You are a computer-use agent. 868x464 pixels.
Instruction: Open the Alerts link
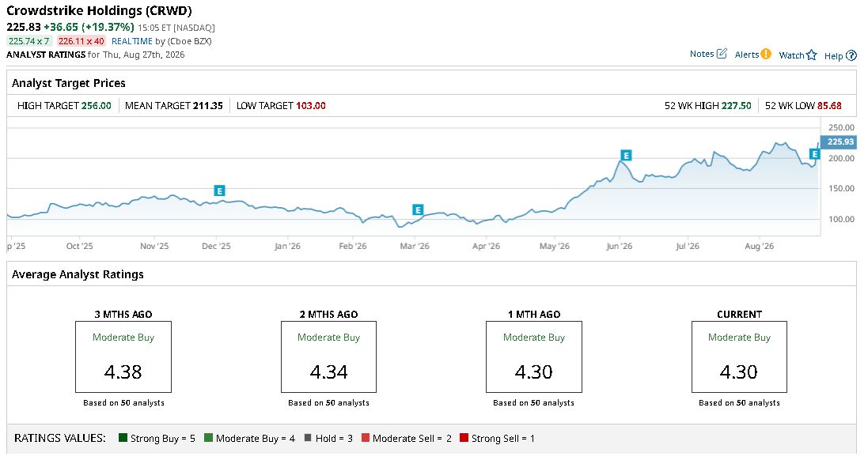[x=747, y=55]
